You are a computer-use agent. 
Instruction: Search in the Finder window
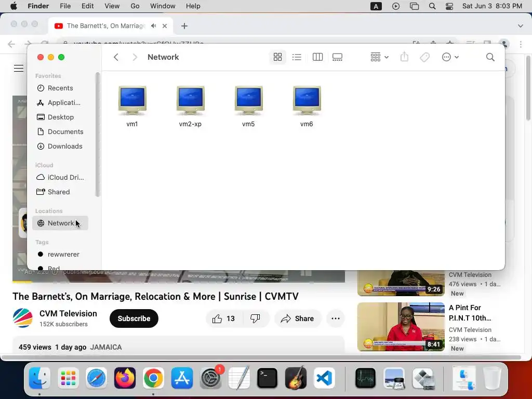pos(490,57)
